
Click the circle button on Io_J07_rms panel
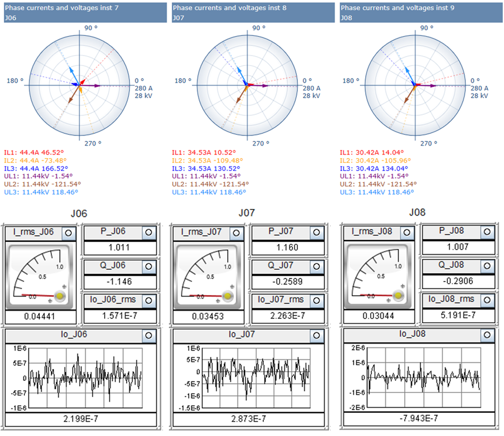point(316,301)
